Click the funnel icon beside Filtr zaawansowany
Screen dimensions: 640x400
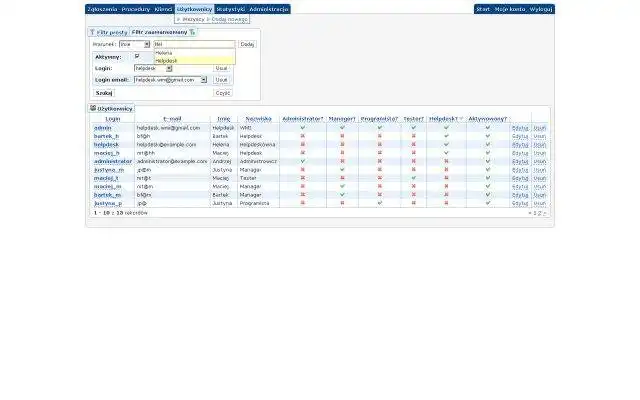[x=192, y=32]
